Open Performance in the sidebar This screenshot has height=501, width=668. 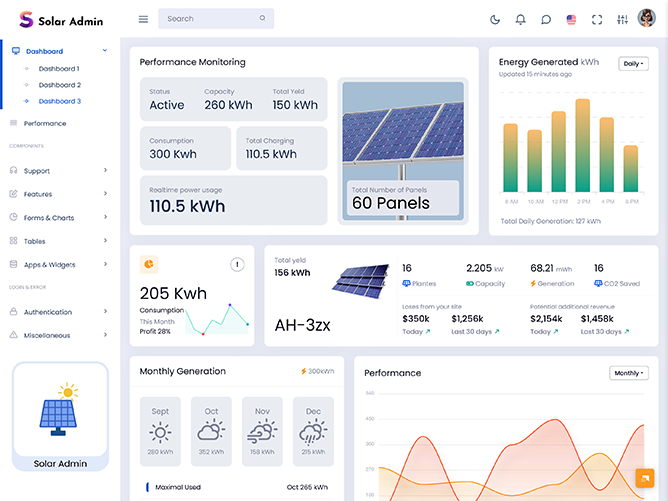45,123
